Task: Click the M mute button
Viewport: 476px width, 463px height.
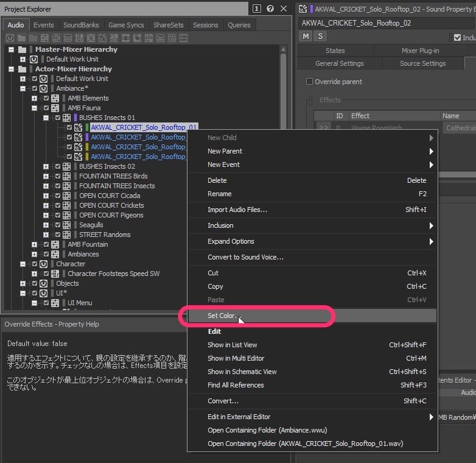Action: pos(306,36)
